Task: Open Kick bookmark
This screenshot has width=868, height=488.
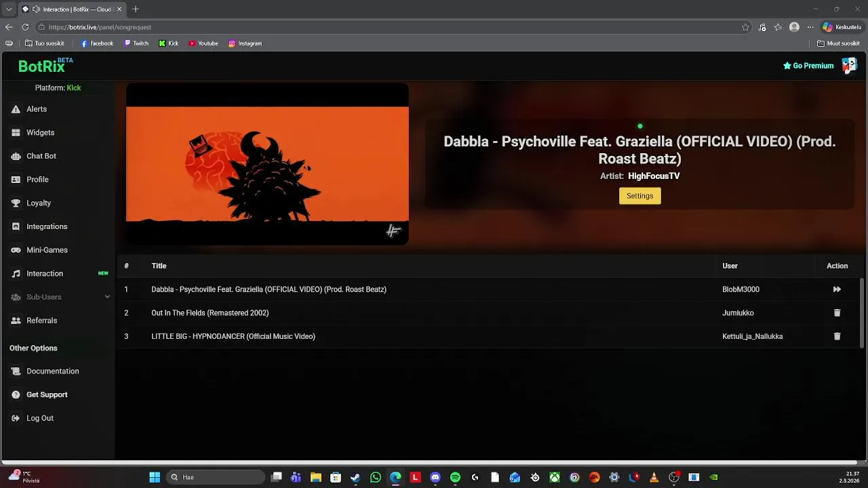Action: tap(169, 43)
